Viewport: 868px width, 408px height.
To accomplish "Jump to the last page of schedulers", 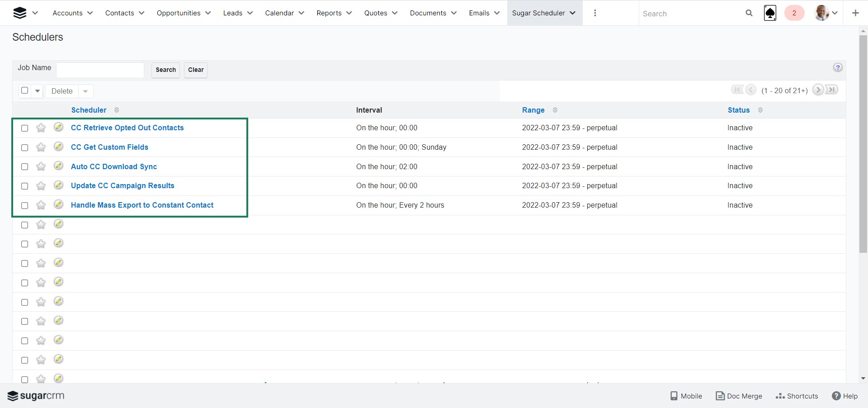I will coord(832,90).
